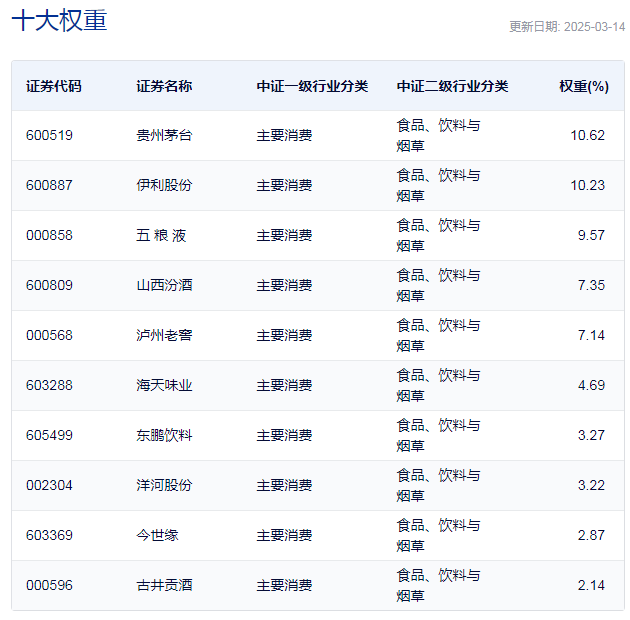Select security code 603288

pyautogui.click(x=49, y=385)
